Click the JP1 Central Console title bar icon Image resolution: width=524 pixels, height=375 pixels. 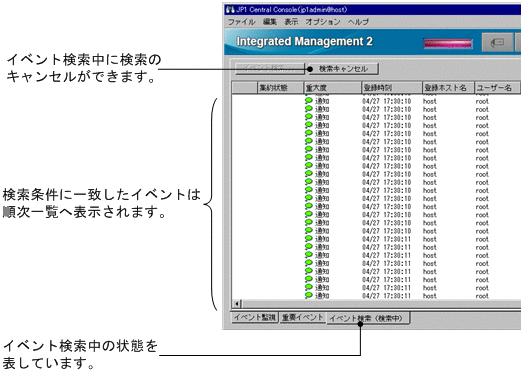[x=230, y=9]
